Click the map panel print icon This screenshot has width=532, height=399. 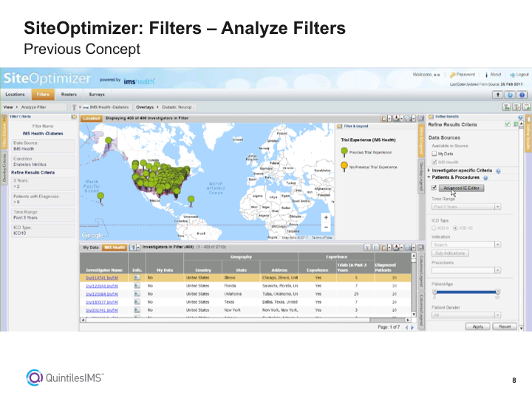[x=409, y=118]
